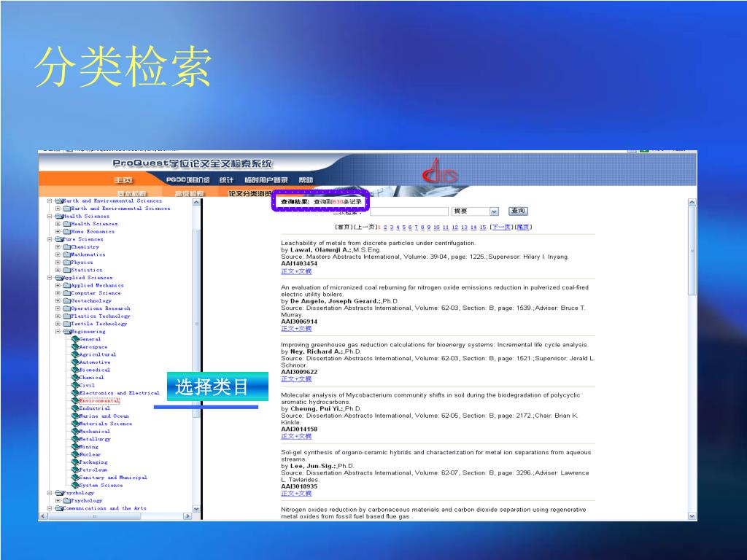Viewport: 747px width, 560px height.
Task: Click the book icon beside Chemical
Action: (75, 378)
